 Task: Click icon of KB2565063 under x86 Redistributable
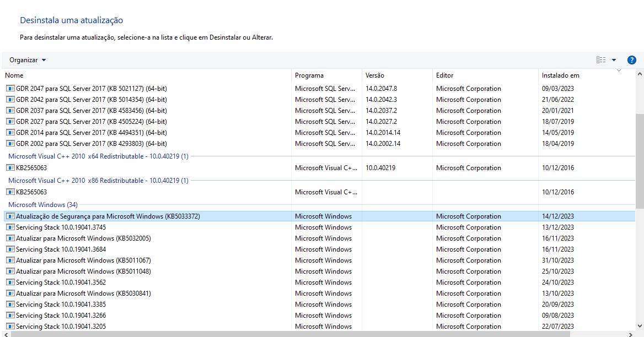click(10, 192)
